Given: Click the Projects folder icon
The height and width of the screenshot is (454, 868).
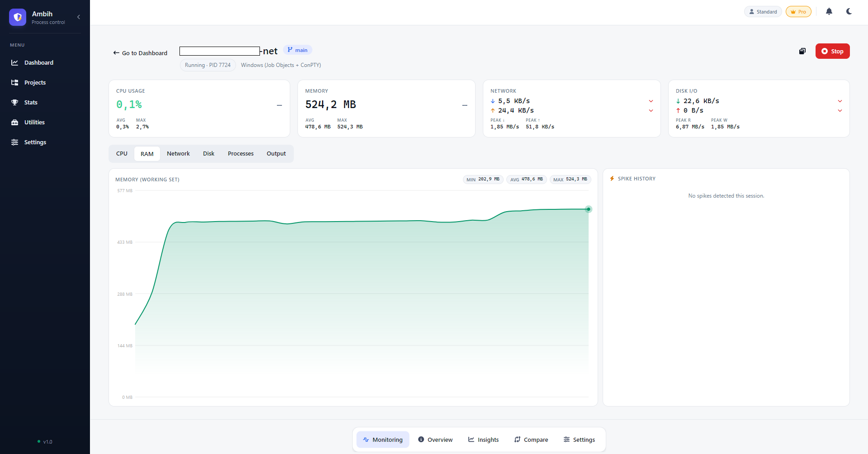Looking at the screenshot, I should pos(15,82).
